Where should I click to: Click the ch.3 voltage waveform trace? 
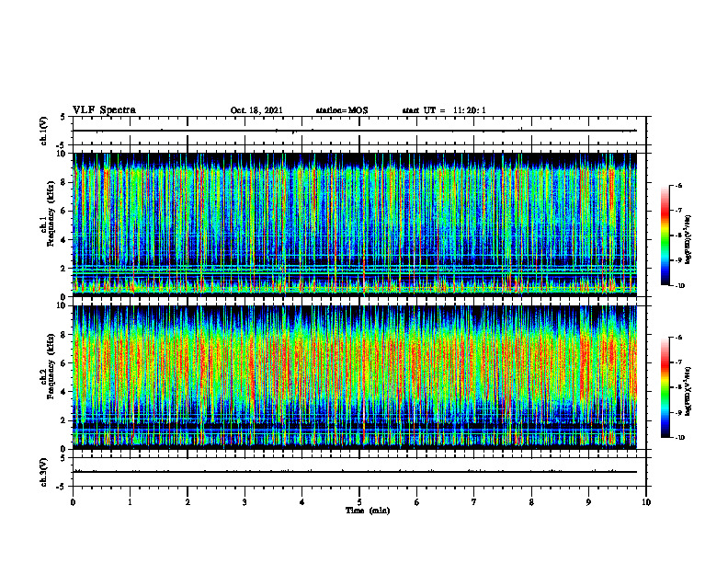coord(355,472)
